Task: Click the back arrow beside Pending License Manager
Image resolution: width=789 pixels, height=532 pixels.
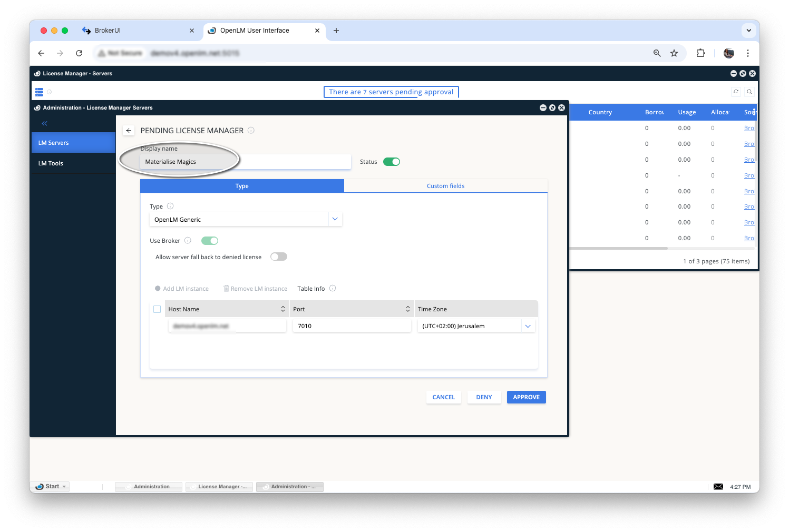Action: [x=129, y=131]
